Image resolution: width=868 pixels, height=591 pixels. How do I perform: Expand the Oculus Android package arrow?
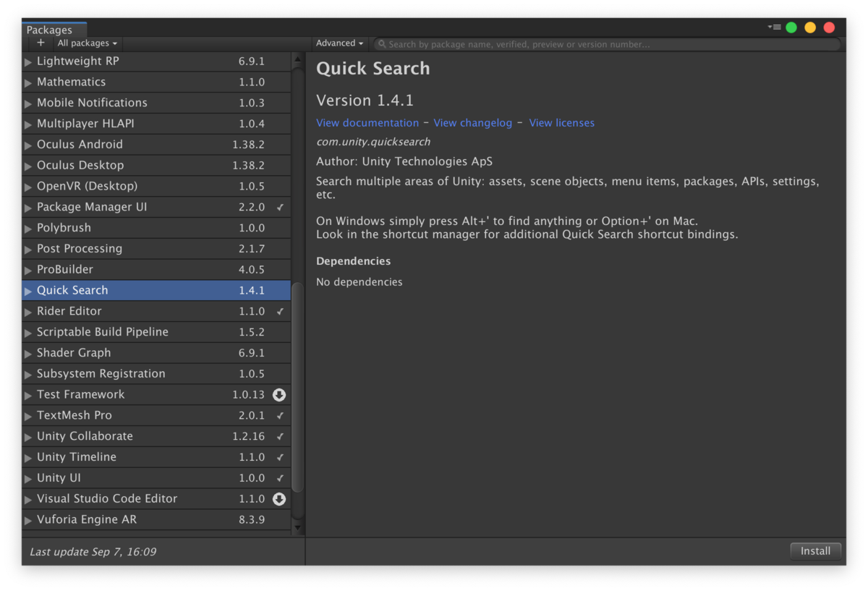[x=28, y=145]
